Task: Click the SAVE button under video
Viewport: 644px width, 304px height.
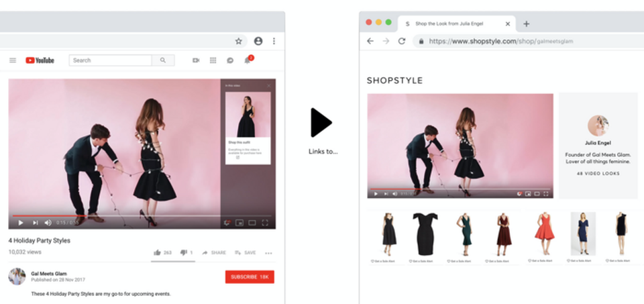Action: pyautogui.click(x=246, y=252)
